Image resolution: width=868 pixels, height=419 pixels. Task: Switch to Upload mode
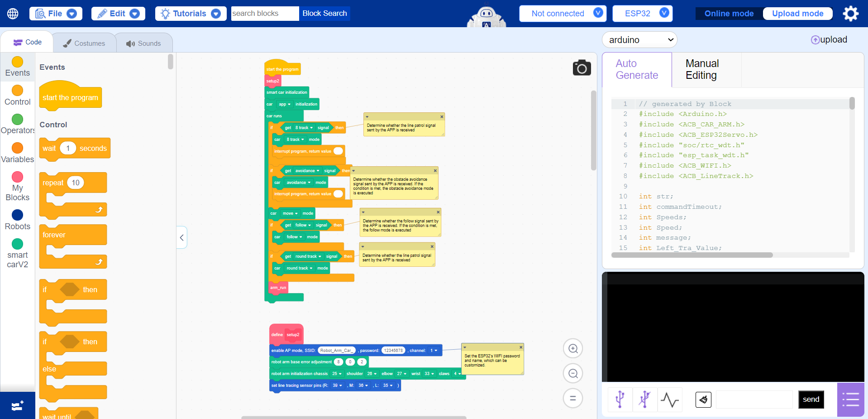(x=797, y=14)
